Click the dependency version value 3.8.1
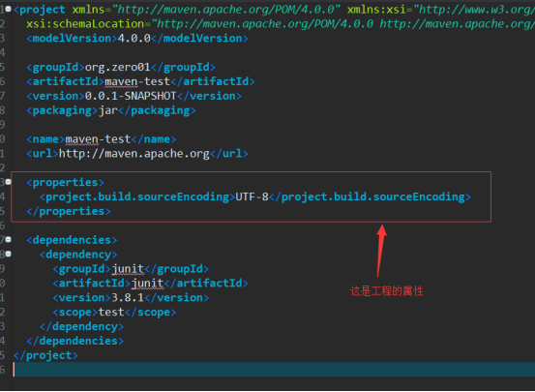Viewport: 535px width, 392px height. pos(128,297)
